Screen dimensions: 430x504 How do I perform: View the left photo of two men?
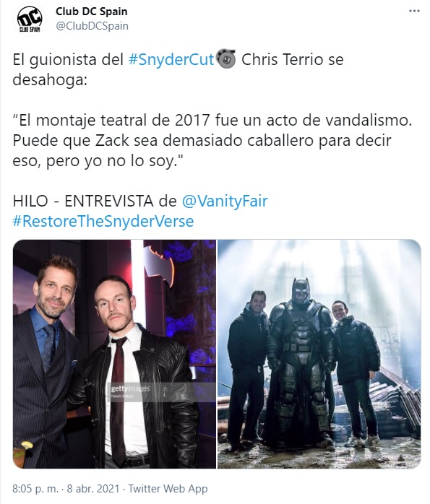114,354
